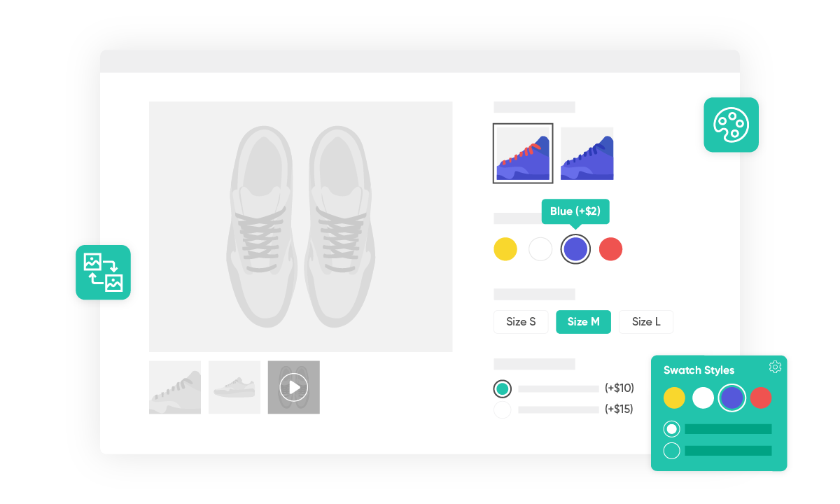Image resolution: width=840 pixels, height=504 pixels.
Task: Select the red color swatch
Action: coord(610,248)
